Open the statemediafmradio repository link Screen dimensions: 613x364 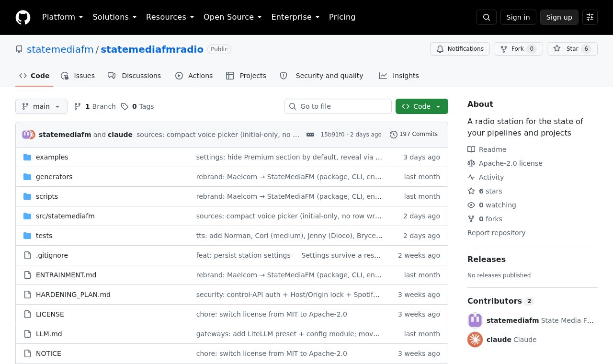pyautogui.click(x=152, y=49)
